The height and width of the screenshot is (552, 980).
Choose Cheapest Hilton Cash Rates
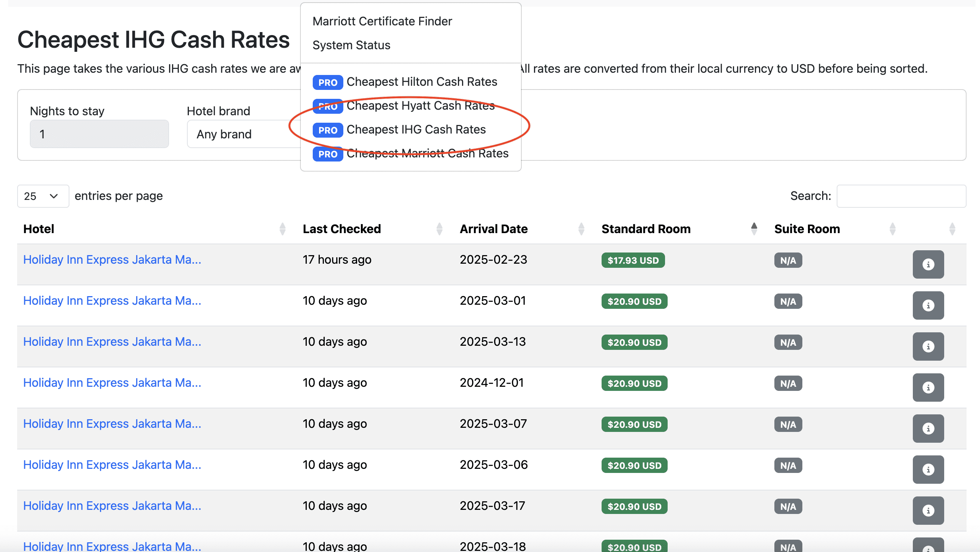[422, 82]
